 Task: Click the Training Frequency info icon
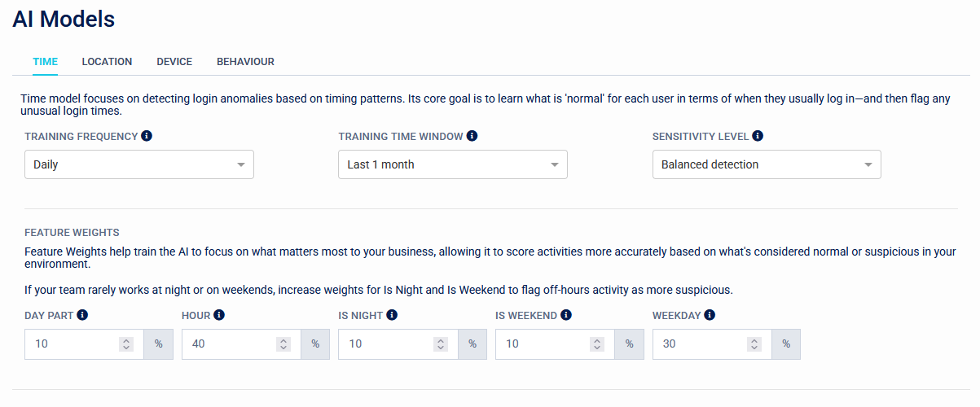click(147, 136)
